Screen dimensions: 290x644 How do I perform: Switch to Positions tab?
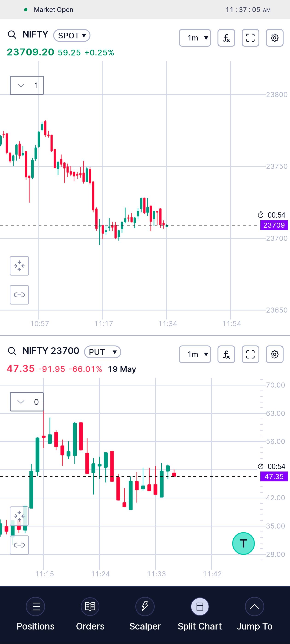pyautogui.click(x=35, y=614)
